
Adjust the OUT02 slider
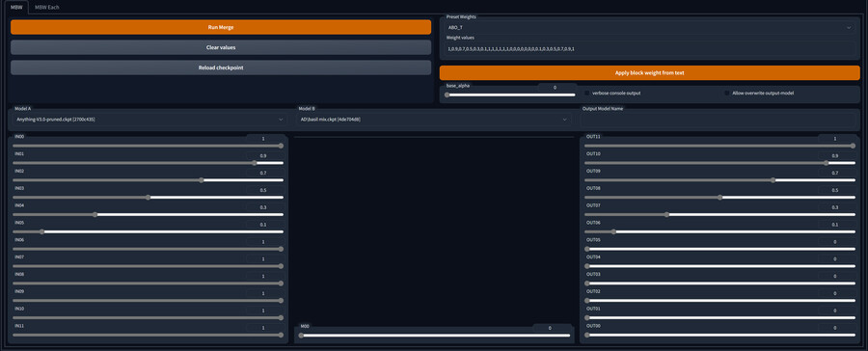[720, 300]
